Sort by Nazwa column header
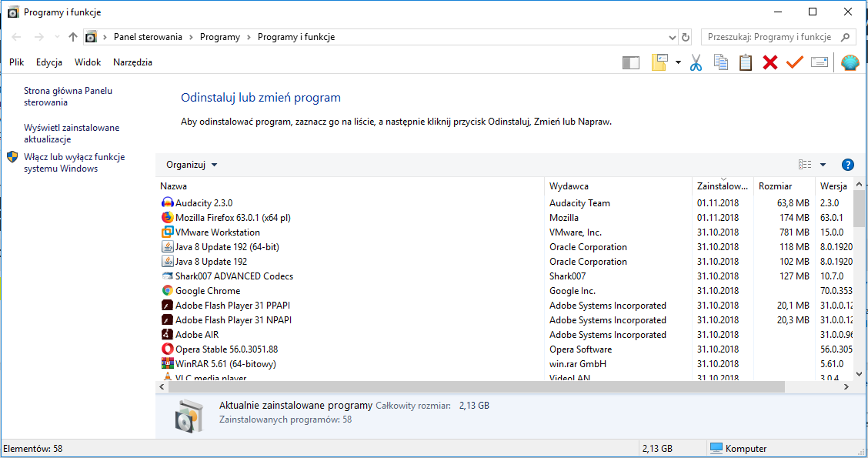 point(350,186)
